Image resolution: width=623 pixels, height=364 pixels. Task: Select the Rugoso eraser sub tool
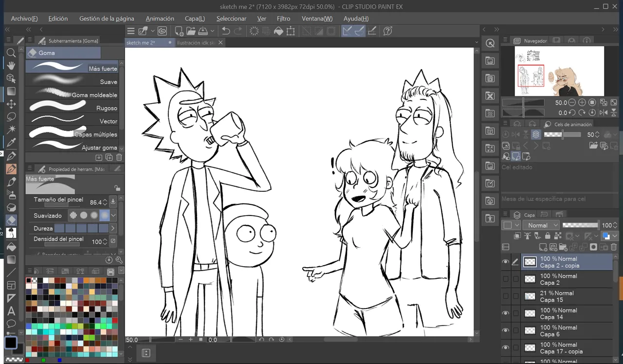point(72,107)
